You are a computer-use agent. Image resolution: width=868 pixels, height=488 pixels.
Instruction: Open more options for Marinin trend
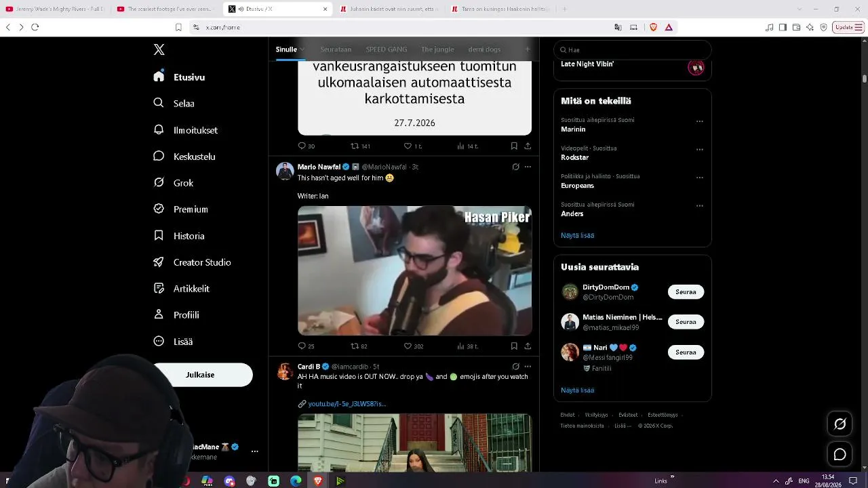[699, 121]
